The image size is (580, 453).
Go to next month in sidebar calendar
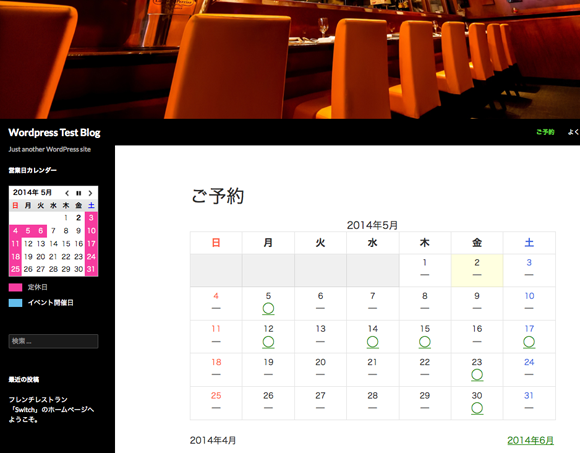[x=90, y=193]
